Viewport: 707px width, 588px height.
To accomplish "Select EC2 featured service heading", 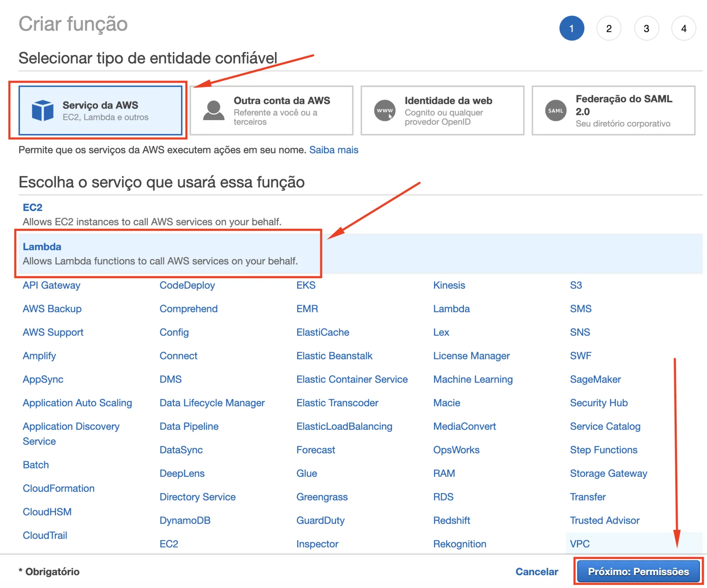I will coord(33,207).
